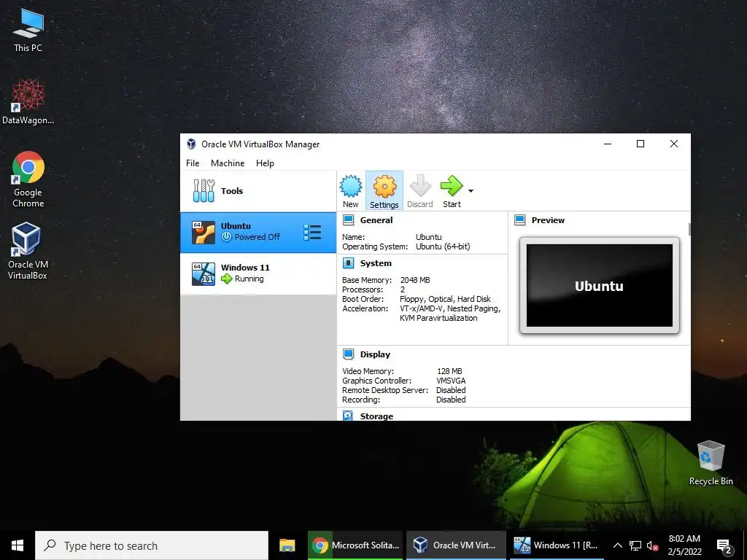Open the Help menu
Image resolution: width=747 pixels, height=560 pixels.
(265, 163)
